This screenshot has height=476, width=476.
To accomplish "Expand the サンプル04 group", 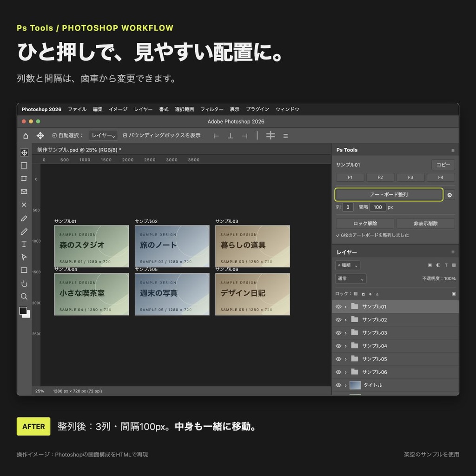I will coord(346,346).
